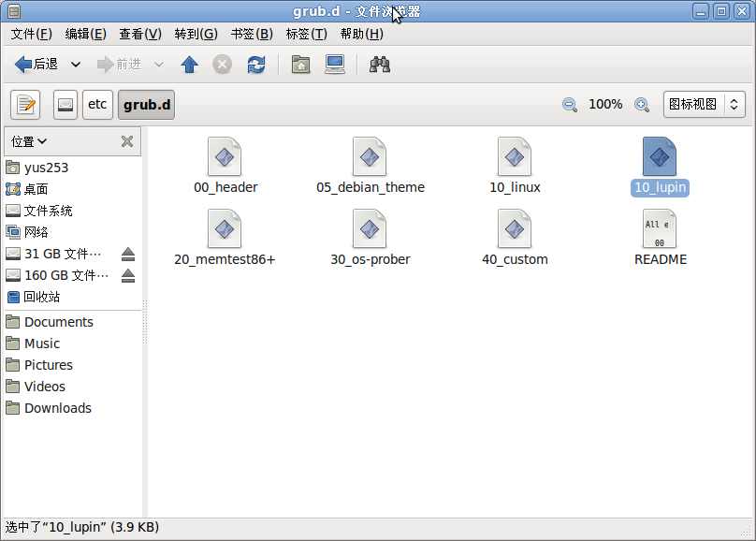Click the 100% zoom level label

click(x=605, y=104)
